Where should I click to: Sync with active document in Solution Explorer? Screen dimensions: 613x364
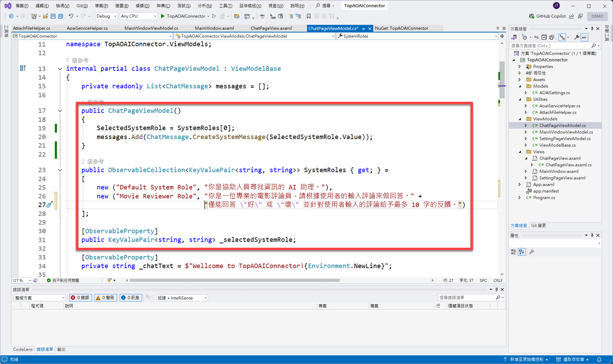[x=536, y=37]
